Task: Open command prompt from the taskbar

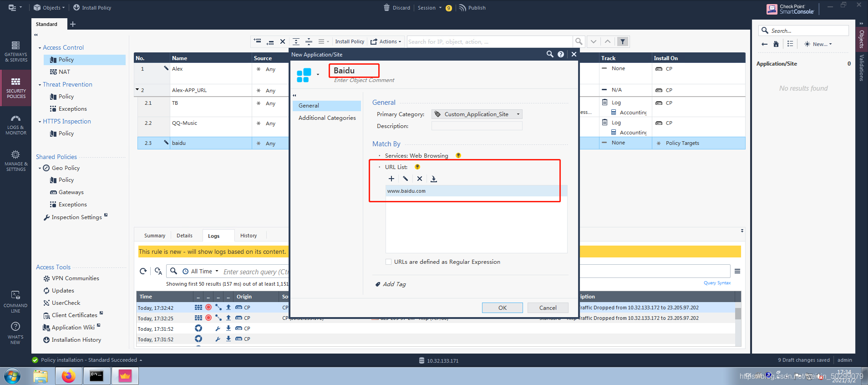Action: [x=96, y=376]
